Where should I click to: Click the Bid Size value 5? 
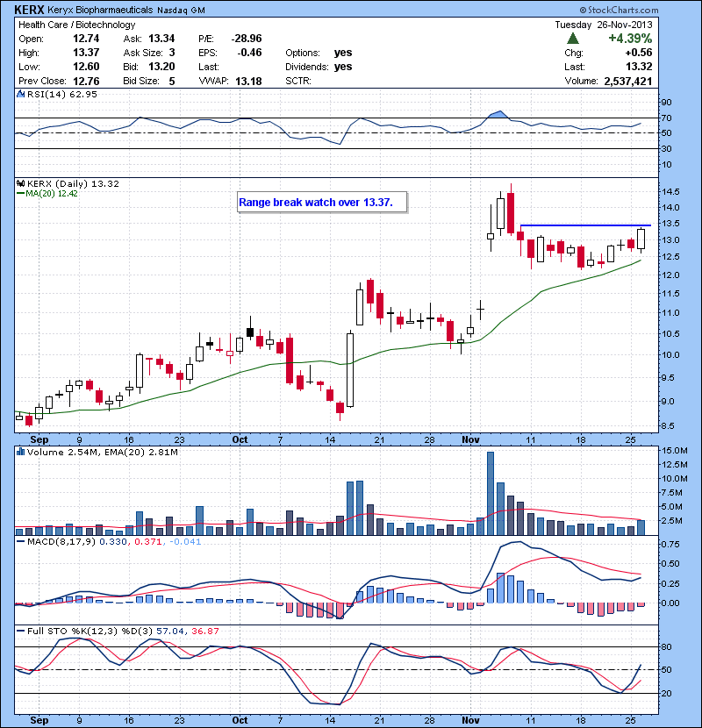tap(172, 82)
